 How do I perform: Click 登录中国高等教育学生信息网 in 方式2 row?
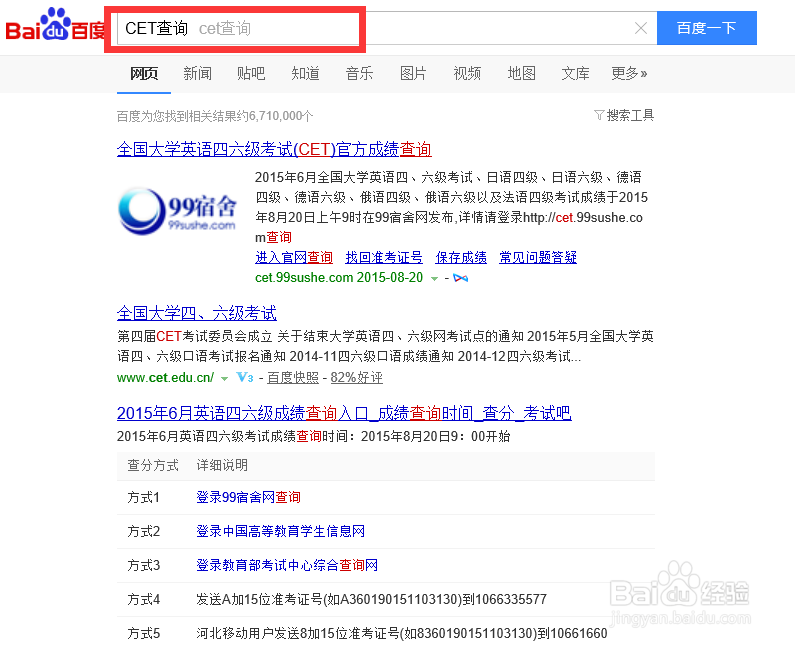(280, 531)
